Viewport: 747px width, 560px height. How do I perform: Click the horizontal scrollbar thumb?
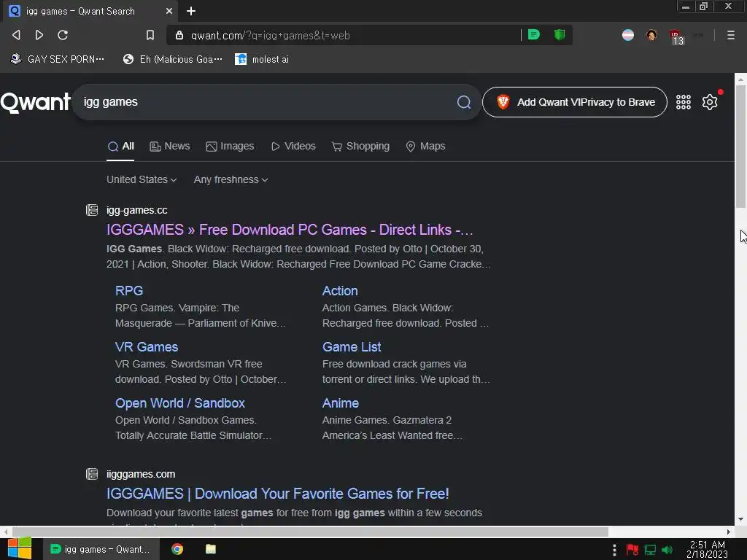tap(309, 532)
